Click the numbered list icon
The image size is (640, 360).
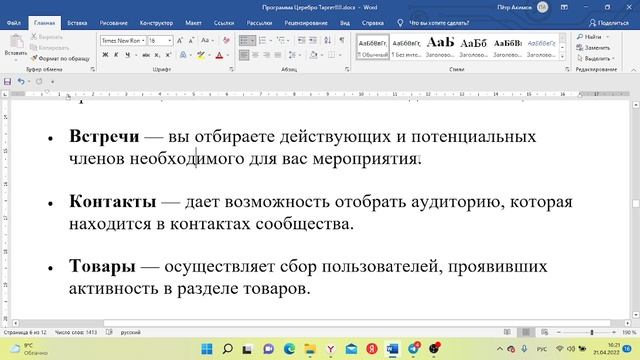click(262, 40)
